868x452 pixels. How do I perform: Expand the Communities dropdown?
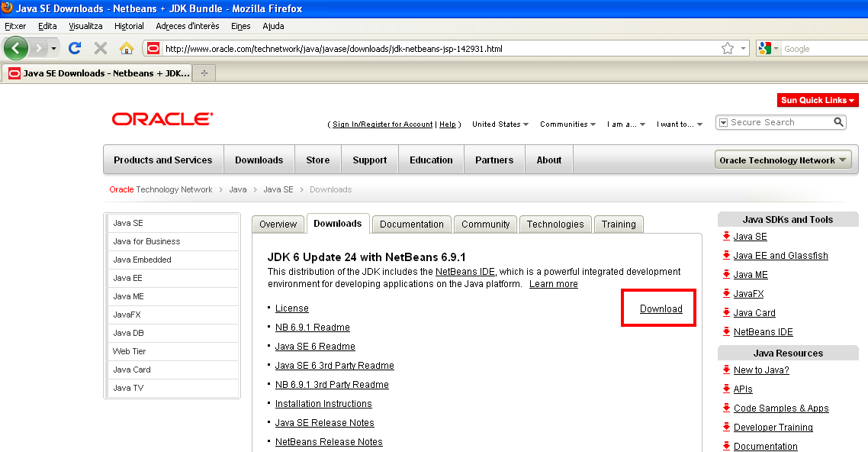coord(568,124)
